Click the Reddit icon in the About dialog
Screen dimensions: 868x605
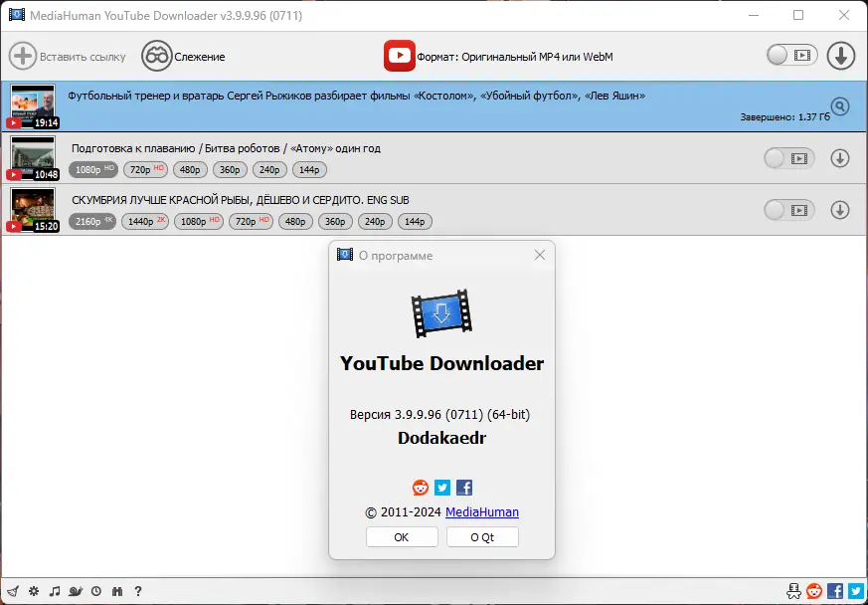[421, 488]
